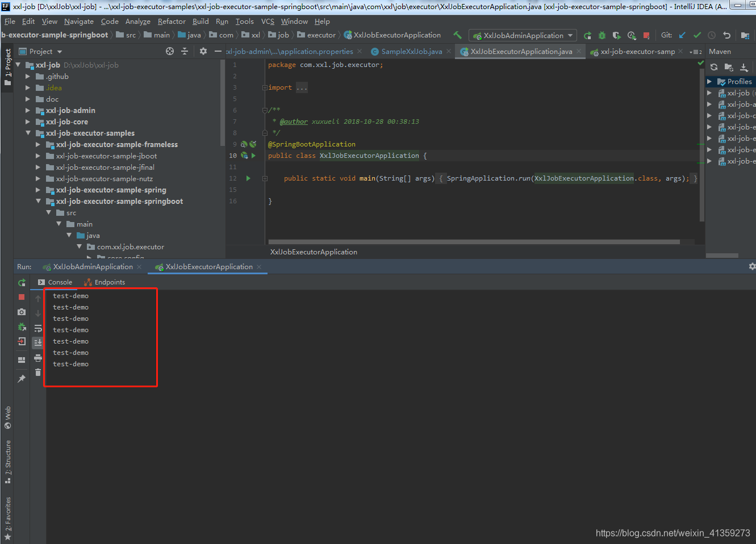
Task: Click Locate/Scroll from Source crosshair icon
Action: pos(170,51)
